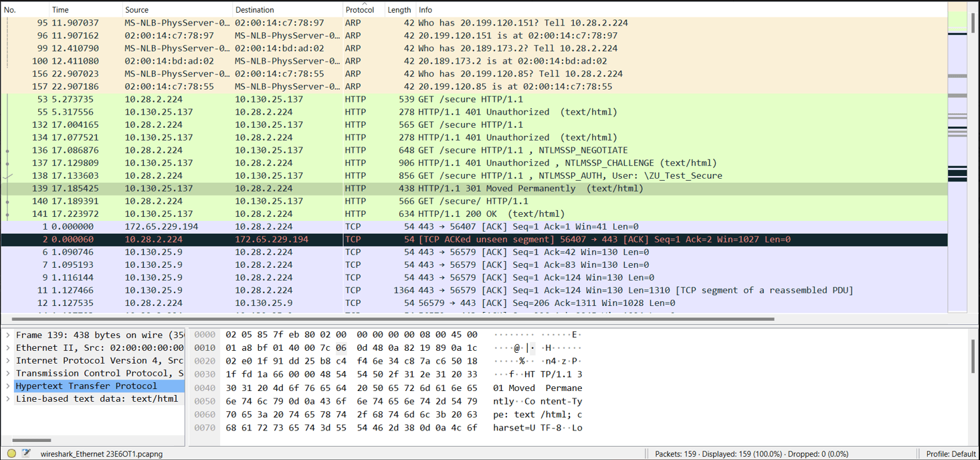Screen dimensions: 980x460
Task: Open capture file properties icon
Action: click(26, 453)
